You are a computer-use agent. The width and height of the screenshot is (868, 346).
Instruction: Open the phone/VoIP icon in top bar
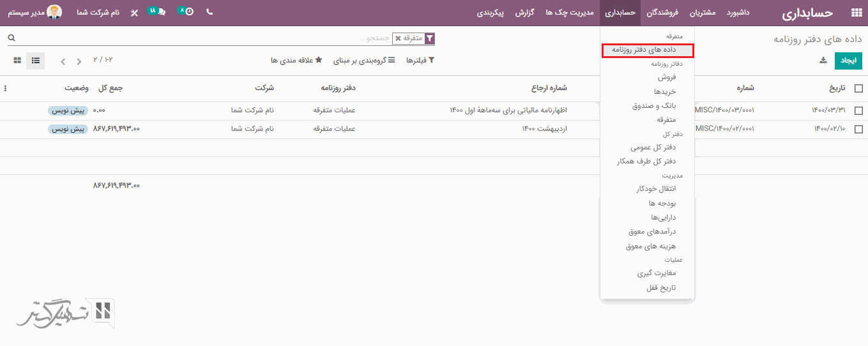tap(209, 12)
